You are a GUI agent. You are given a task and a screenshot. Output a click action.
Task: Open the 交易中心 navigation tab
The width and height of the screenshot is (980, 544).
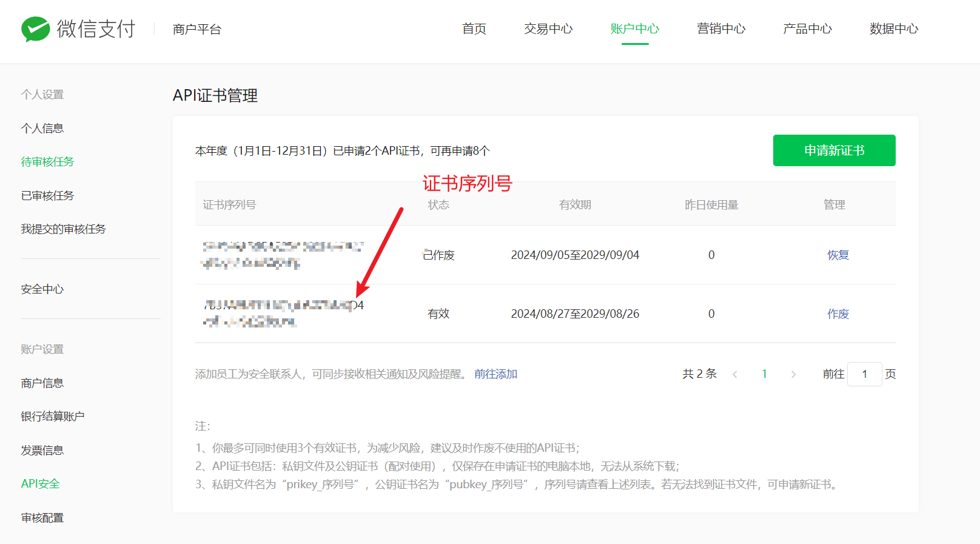tap(548, 29)
